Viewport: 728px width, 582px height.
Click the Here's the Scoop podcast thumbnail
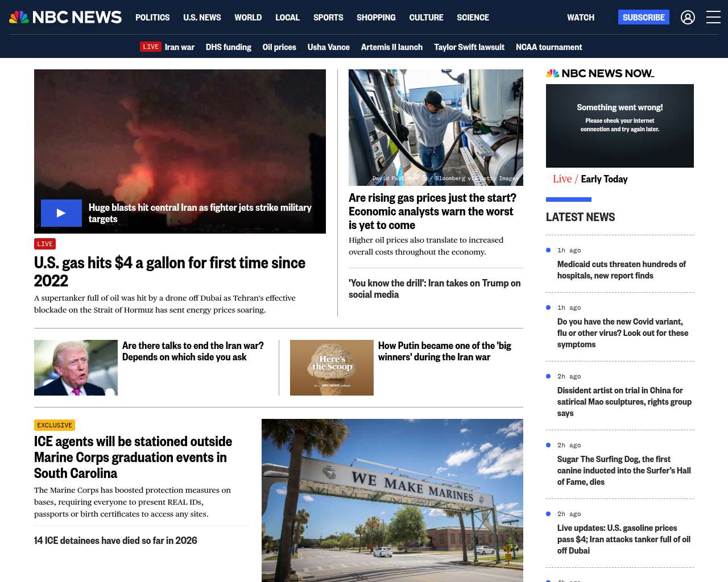pos(332,368)
